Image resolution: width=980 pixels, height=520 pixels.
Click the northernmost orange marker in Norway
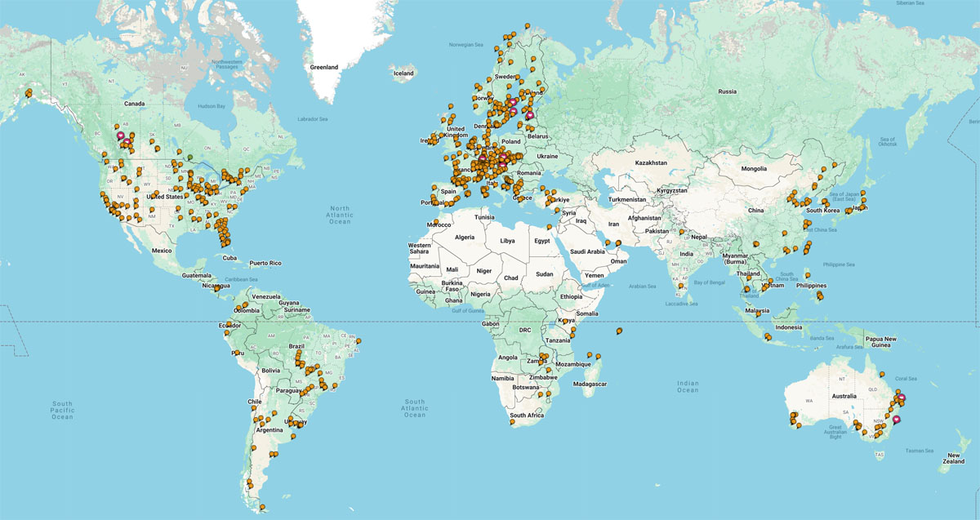pyautogui.click(x=528, y=26)
